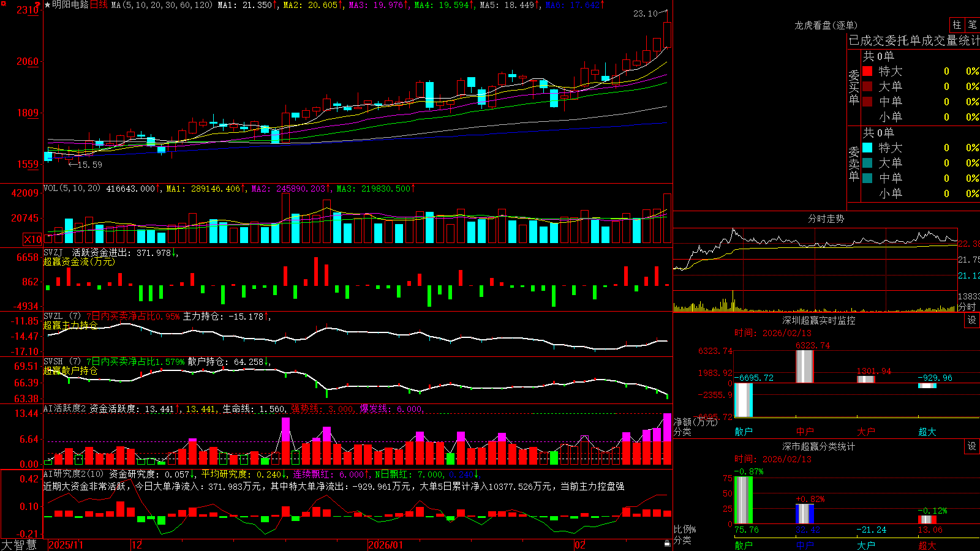
Task: Open the AI活跃度2 indicator label
Action: (65, 408)
